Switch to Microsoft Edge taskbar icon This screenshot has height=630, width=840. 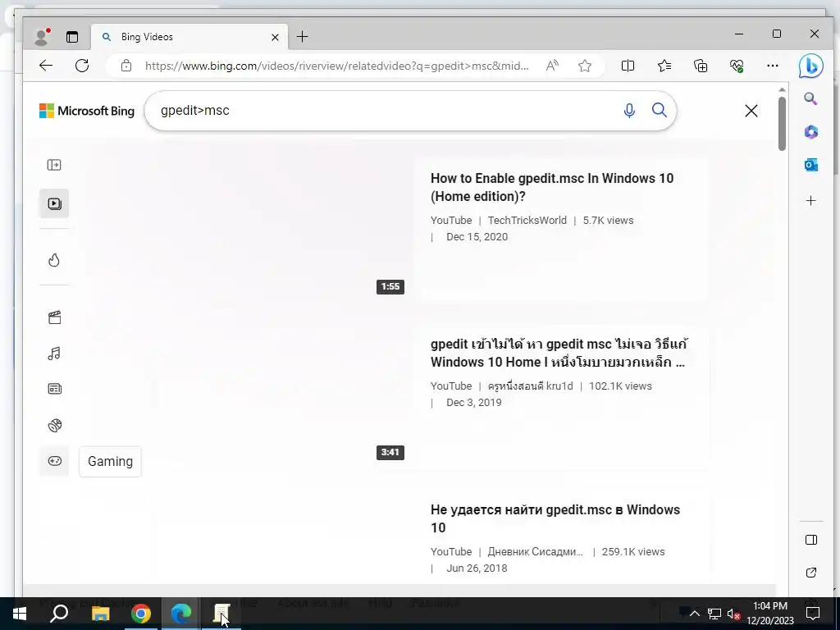181,614
